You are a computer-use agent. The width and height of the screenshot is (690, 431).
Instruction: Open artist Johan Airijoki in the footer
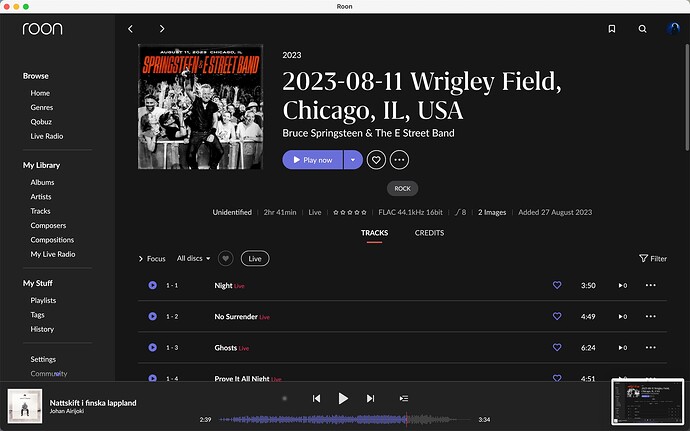[67, 411]
